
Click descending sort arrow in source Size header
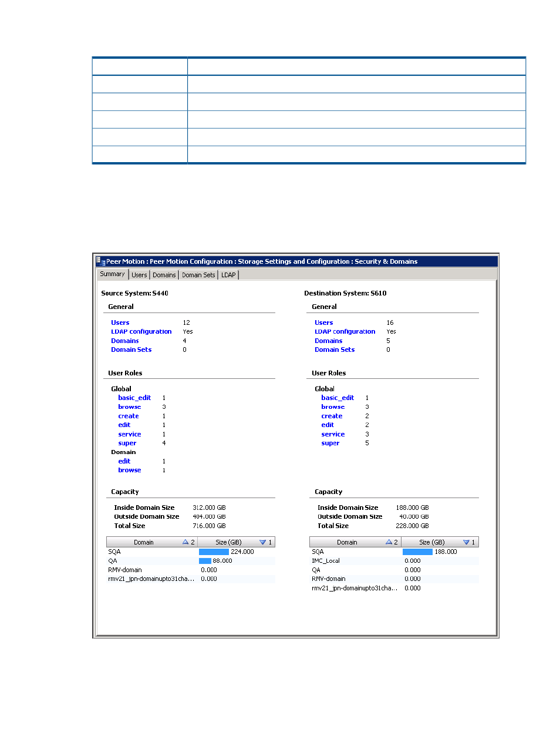point(263,542)
